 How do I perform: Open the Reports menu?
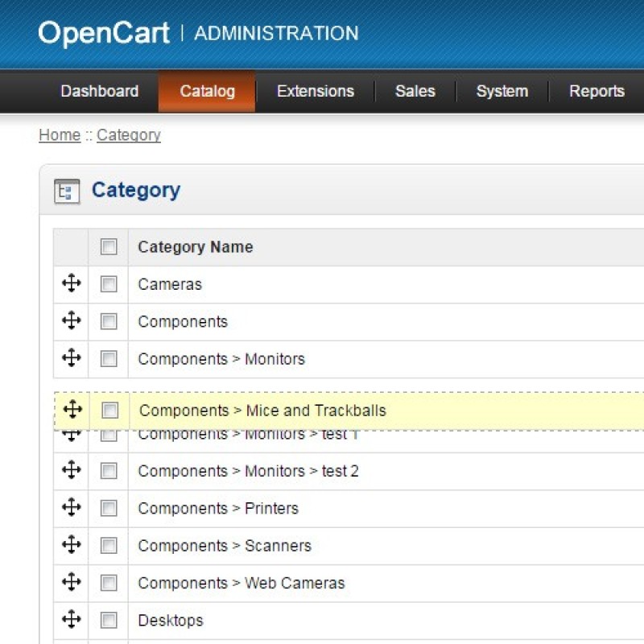[597, 91]
